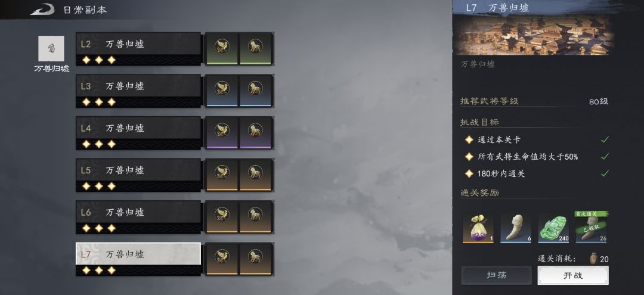644x295 pixels.
Task: Select the L6 万兽归墟 stage
Action: click(138, 217)
